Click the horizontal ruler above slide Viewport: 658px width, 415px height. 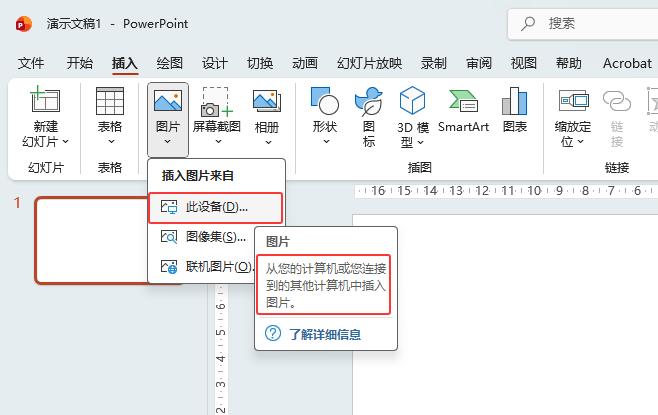pyautogui.click(x=506, y=191)
